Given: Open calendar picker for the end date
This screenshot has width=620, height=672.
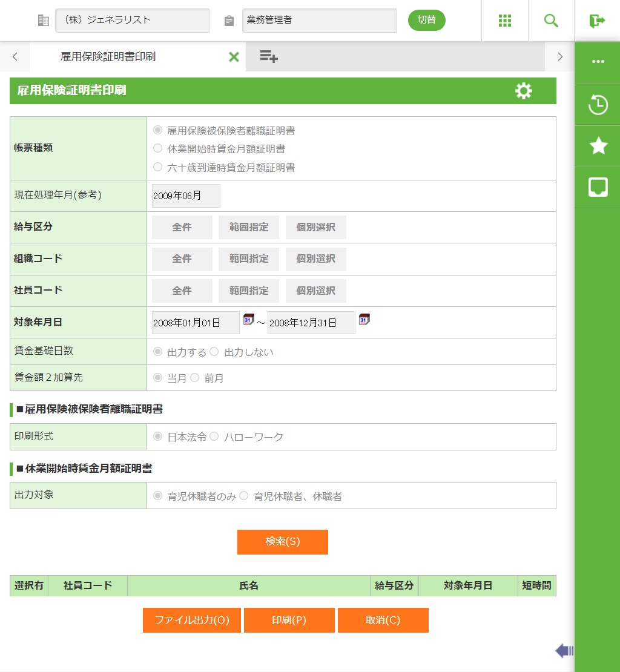Looking at the screenshot, I should pyautogui.click(x=364, y=319).
